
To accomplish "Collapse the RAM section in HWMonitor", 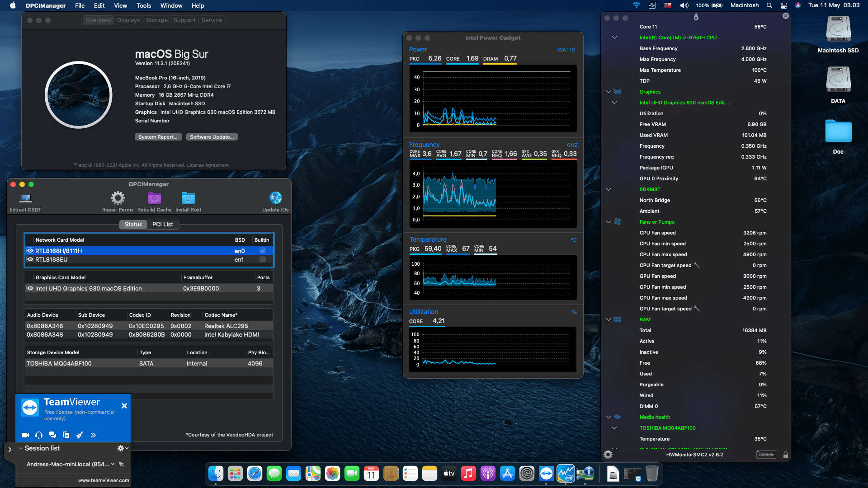I will coord(609,319).
